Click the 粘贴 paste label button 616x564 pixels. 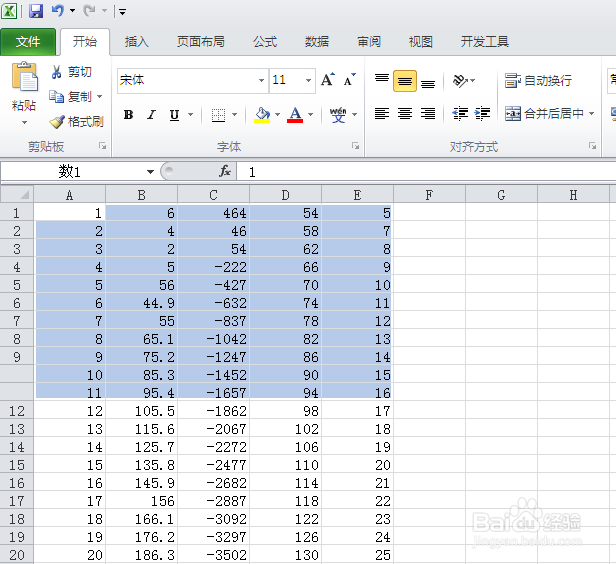24,105
